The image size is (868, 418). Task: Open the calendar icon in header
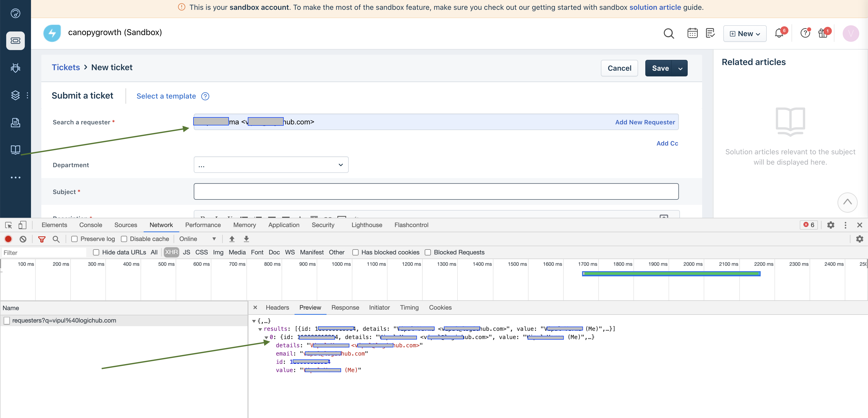coord(692,33)
